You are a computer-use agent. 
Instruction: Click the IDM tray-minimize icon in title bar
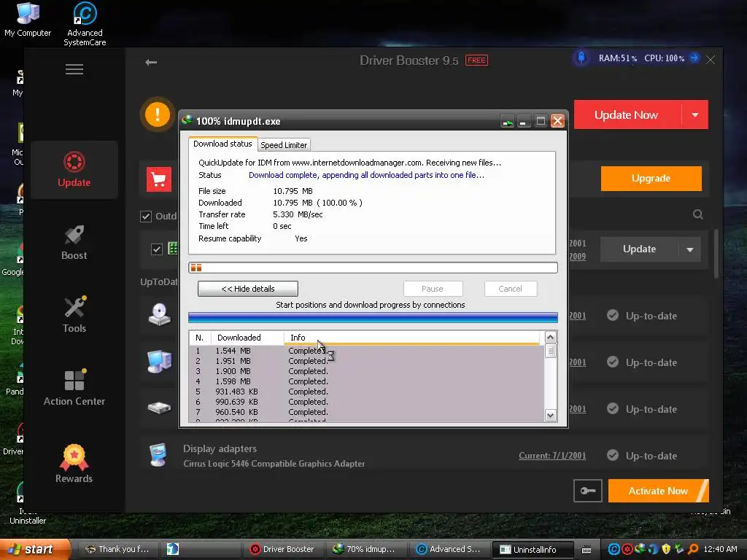click(508, 122)
